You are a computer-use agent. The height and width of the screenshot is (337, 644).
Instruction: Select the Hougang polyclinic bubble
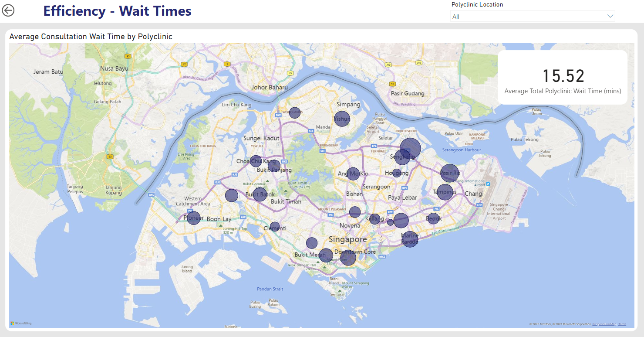pos(397,173)
